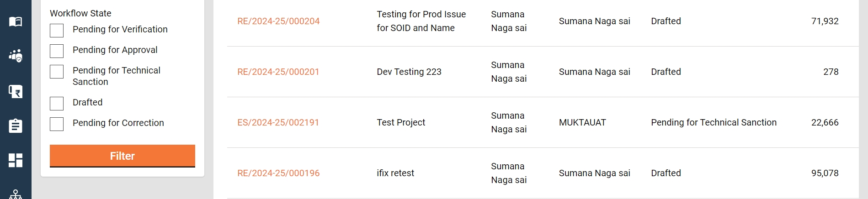Viewport: 868px width, 199px height.
Task: Check the Pending for Verification checkbox
Action: (57, 31)
